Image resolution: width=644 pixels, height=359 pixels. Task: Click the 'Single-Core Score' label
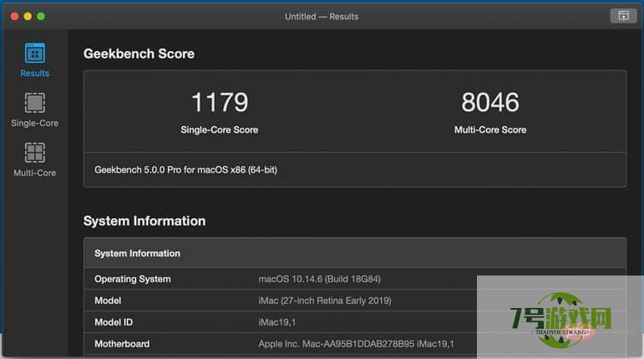tap(220, 129)
